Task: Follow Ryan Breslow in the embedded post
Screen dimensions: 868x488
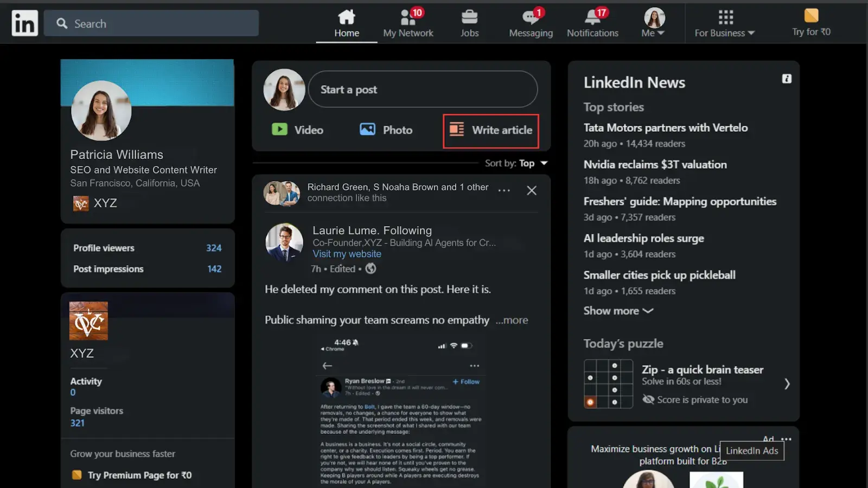Action: click(x=465, y=382)
